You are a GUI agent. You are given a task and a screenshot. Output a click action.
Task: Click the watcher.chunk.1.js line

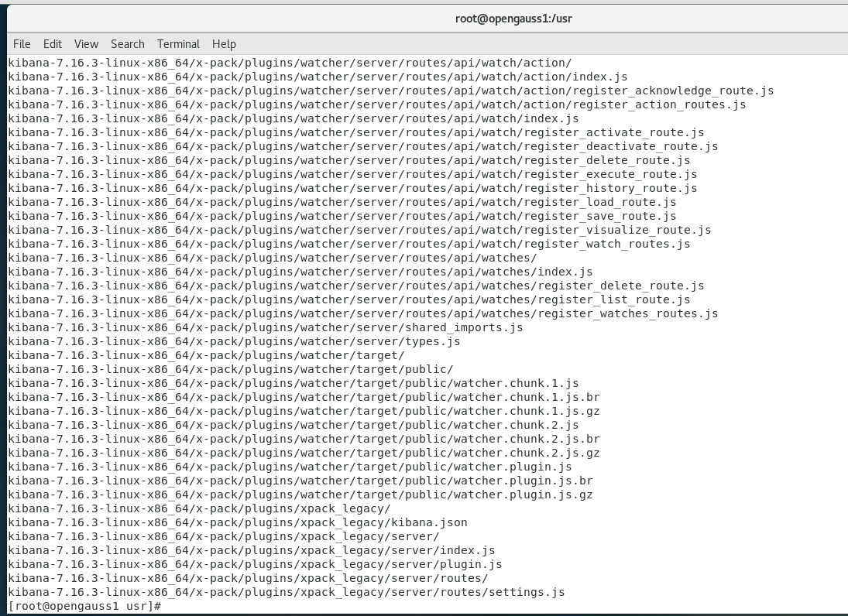[294, 384]
